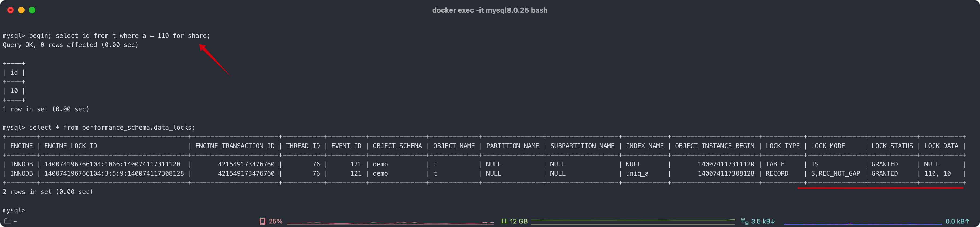Click the green fullscreen window button

[32, 10]
